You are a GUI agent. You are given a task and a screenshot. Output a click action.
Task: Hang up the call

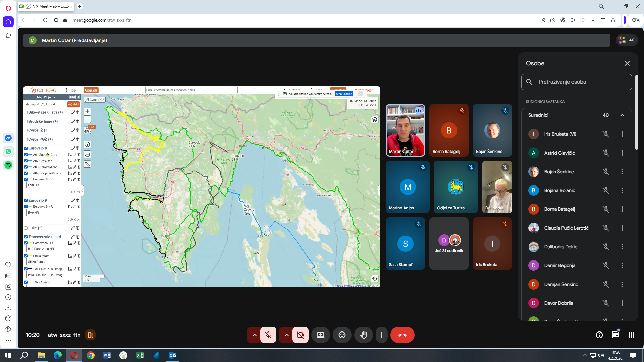[402, 335]
